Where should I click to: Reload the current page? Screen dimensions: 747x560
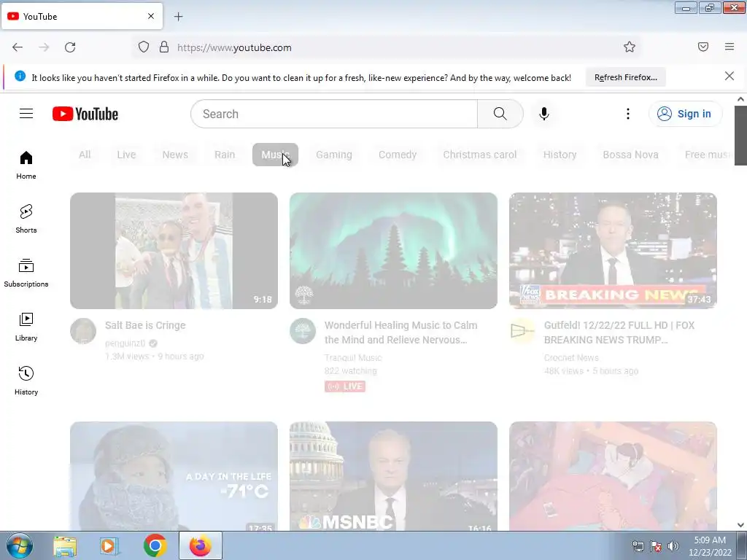coord(70,47)
